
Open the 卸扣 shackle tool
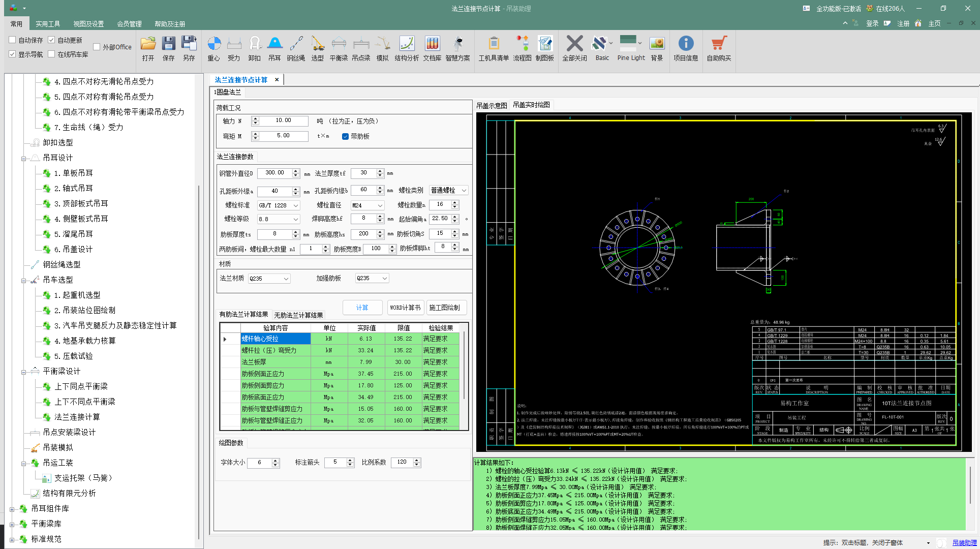(x=255, y=44)
